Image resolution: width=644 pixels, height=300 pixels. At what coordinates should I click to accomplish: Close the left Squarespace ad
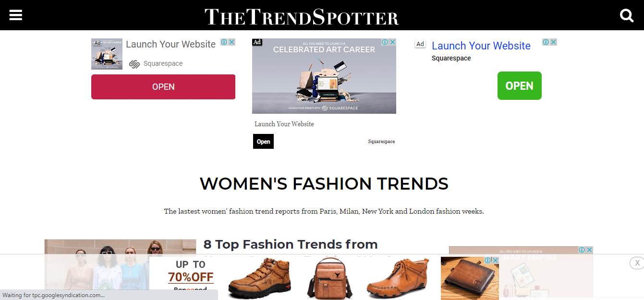(x=231, y=42)
